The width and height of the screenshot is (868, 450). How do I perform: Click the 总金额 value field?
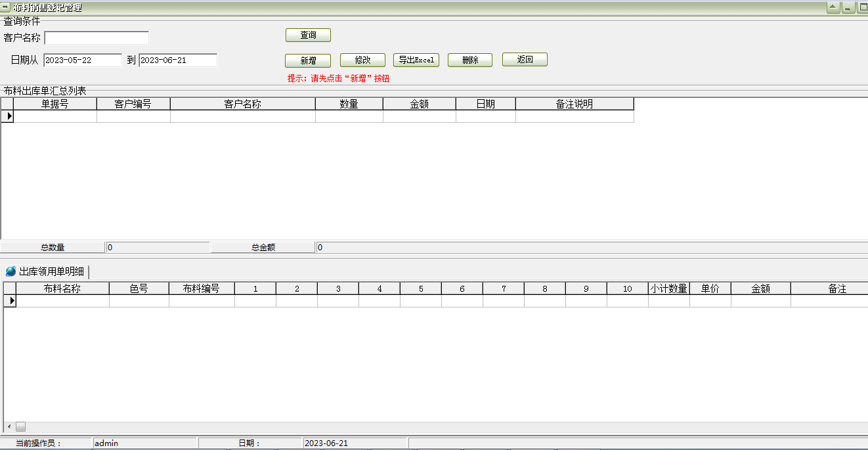[591, 248]
